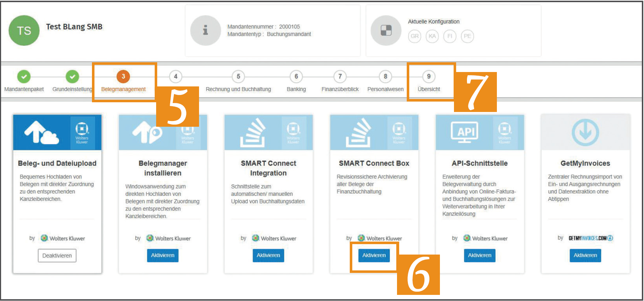This screenshot has width=644, height=301.
Task: Activate SMART Connect Integration
Action: (268, 255)
